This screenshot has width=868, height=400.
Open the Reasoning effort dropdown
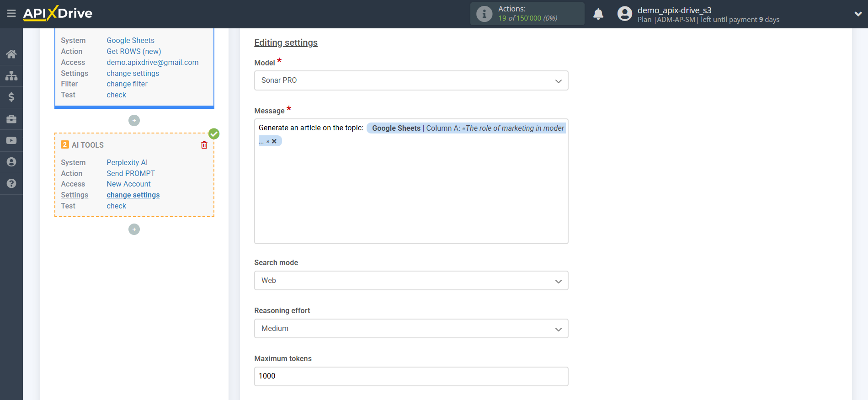point(411,329)
